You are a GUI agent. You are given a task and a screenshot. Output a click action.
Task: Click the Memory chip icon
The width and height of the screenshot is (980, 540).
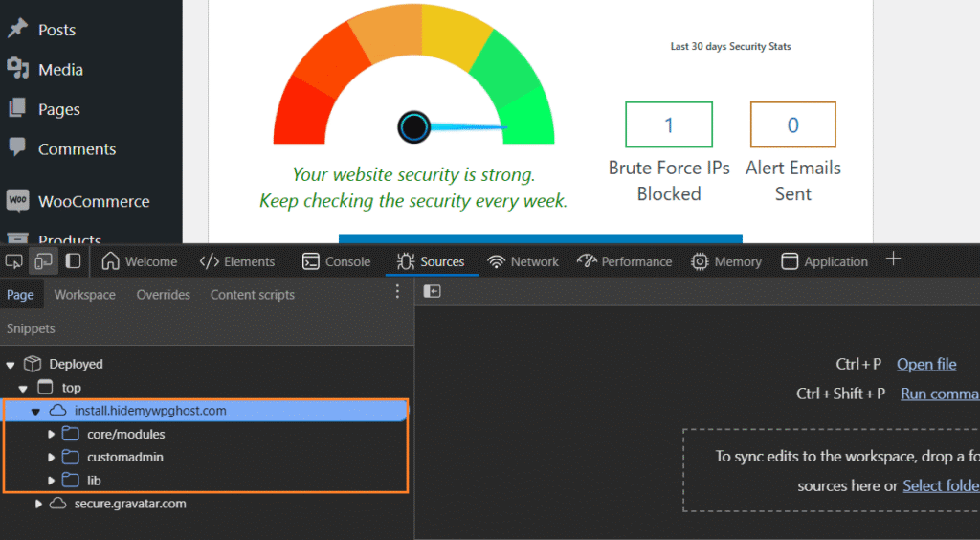(700, 261)
